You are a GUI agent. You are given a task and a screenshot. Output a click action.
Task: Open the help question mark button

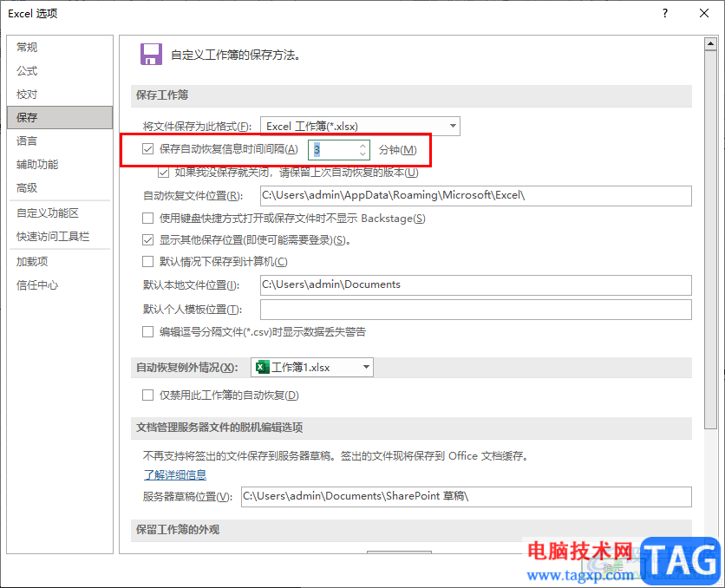click(x=665, y=13)
